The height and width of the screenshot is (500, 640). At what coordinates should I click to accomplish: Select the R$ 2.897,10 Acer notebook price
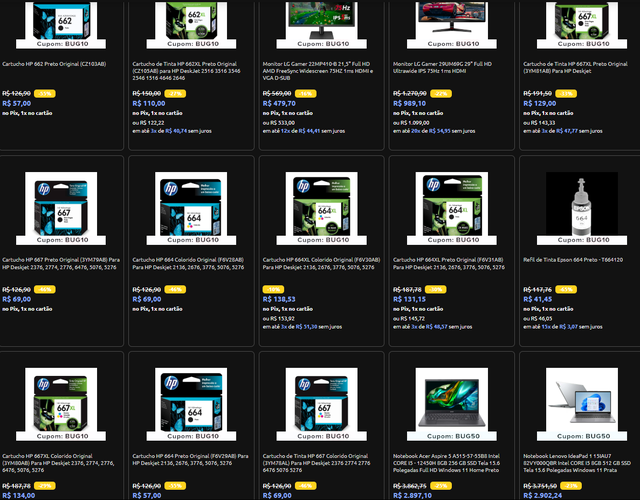point(412,496)
